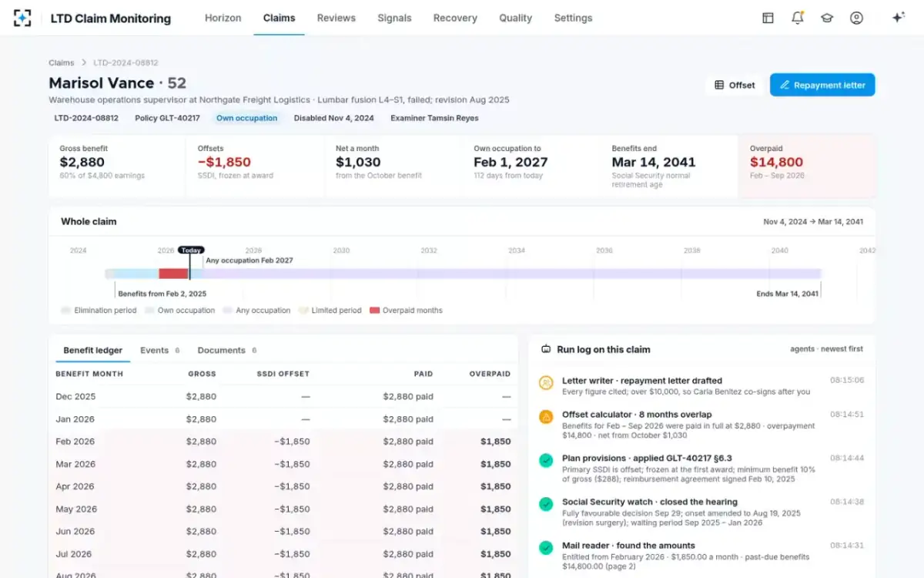Click the purple any occupation timeline bar
The height and width of the screenshot is (578, 924).
[512, 274]
